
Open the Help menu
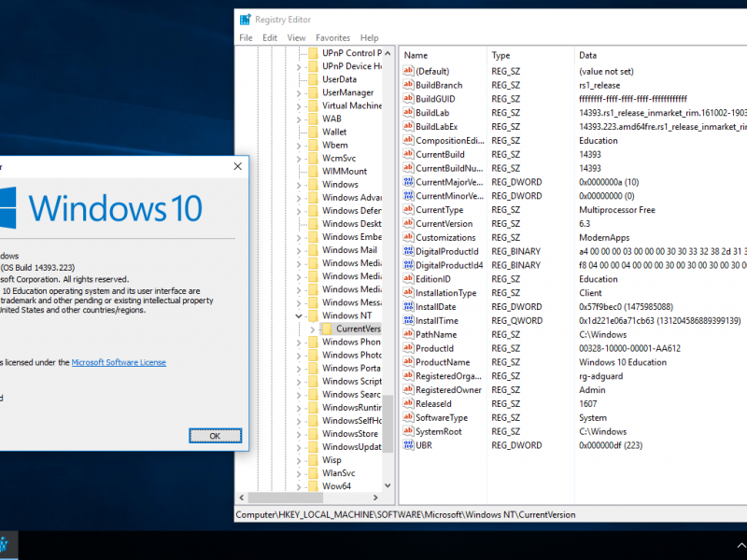(369, 37)
